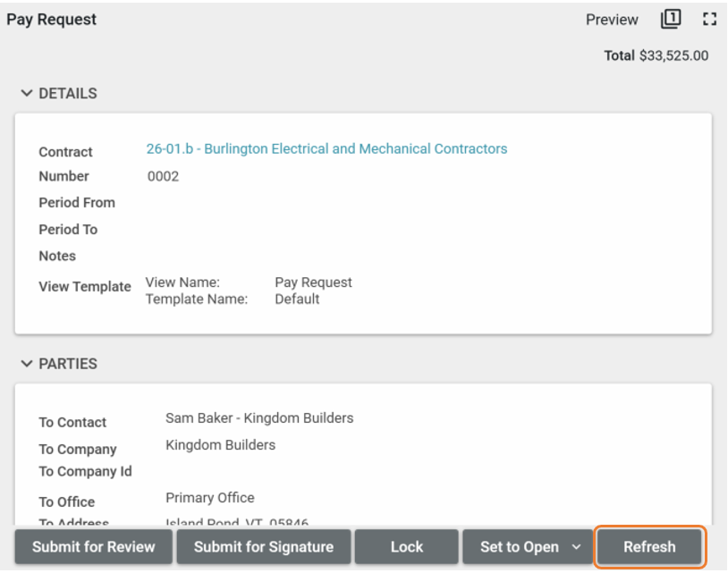Screen dimensions: 728x573
Task: Lock the pay request
Action: click(x=406, y=547)
